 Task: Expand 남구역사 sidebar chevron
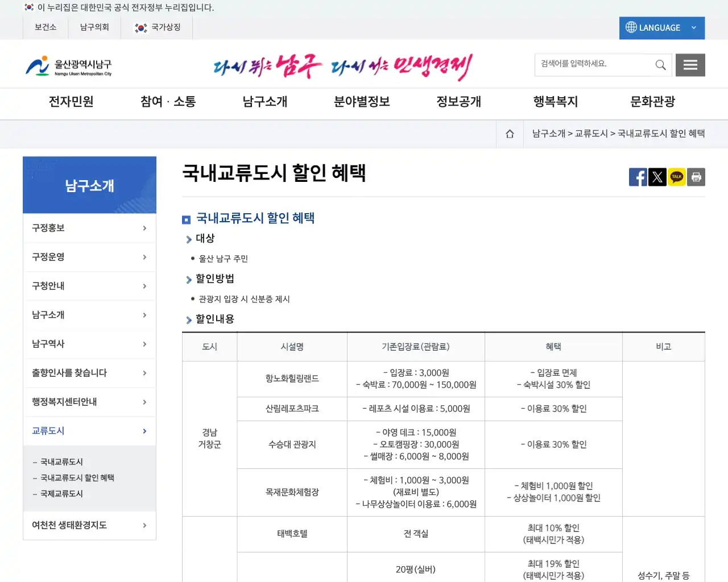click(144, 344)
